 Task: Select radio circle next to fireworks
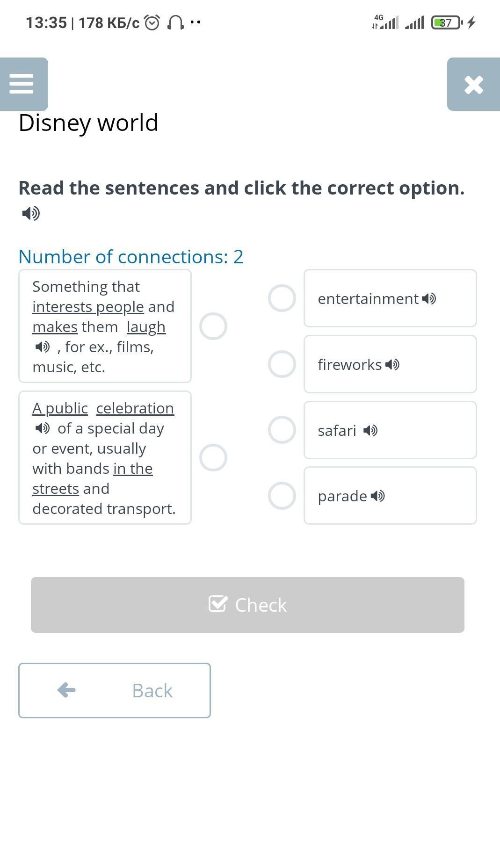282,364
